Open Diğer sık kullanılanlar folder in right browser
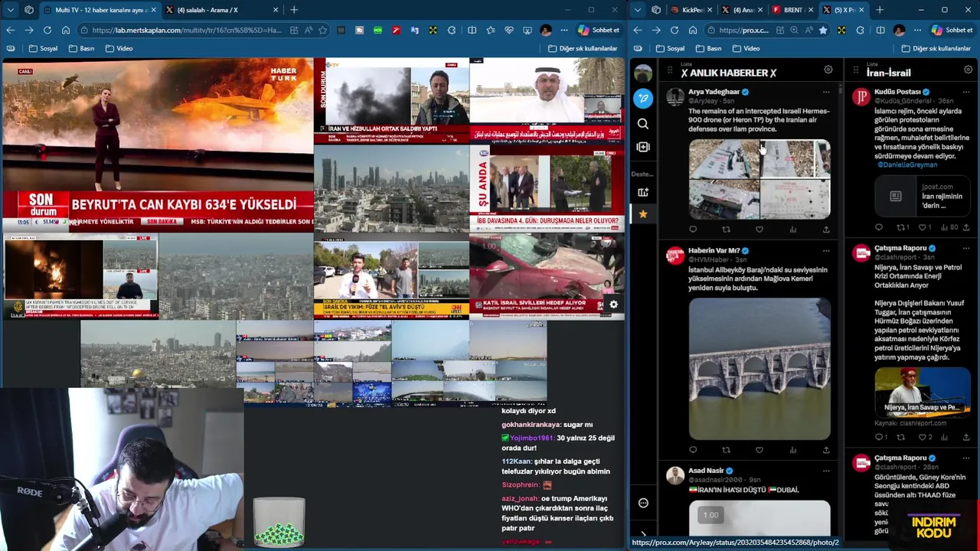 (x=935, y=48)
